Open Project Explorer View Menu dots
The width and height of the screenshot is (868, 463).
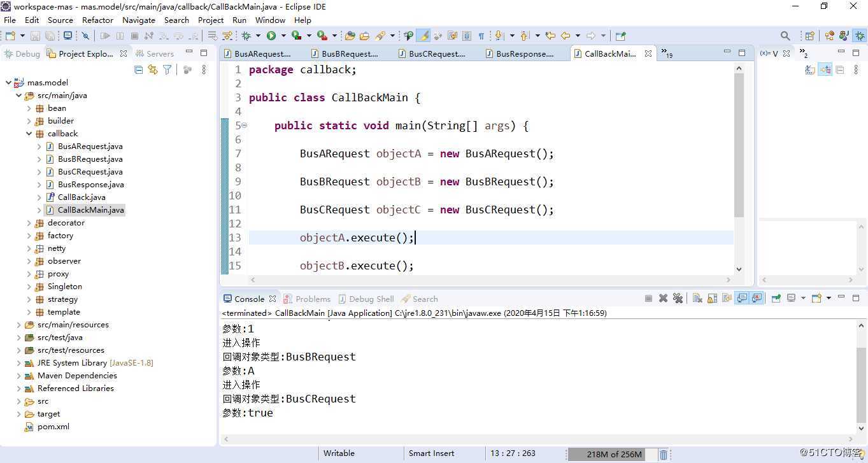pos(204,69)
